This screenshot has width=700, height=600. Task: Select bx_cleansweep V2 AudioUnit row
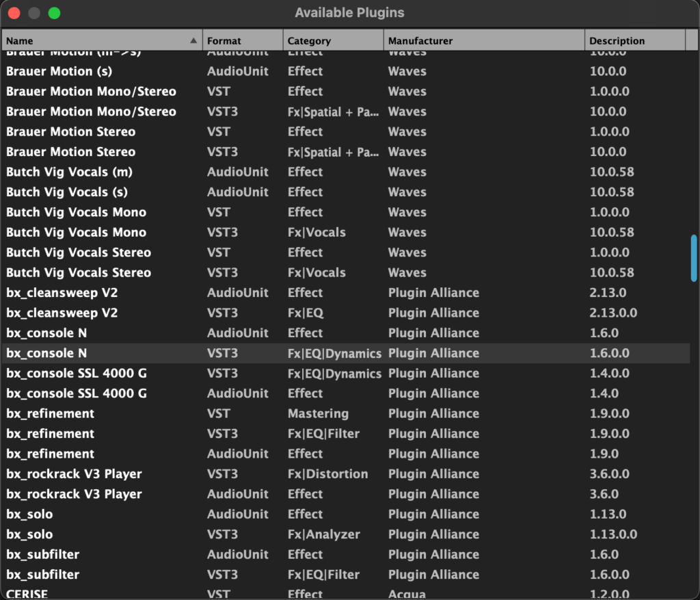(x=346, y=293)
